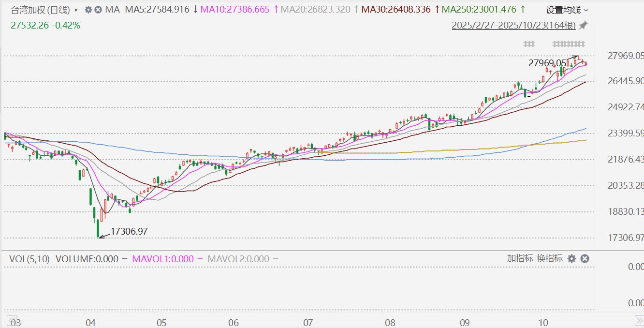644x328 pixels.
Task: Close the VOL indicator panel
Action: click(x=584, y=259)
